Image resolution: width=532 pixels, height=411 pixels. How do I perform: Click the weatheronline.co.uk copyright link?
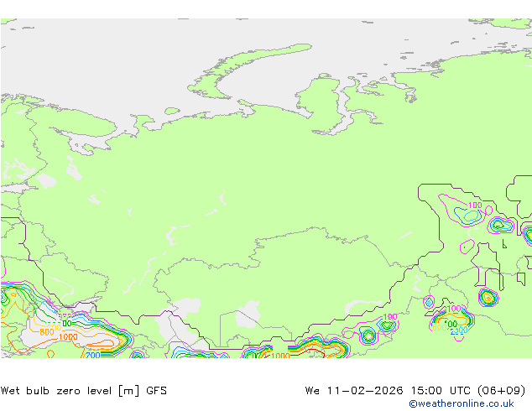pyautogui.click(x=462, y=403)
